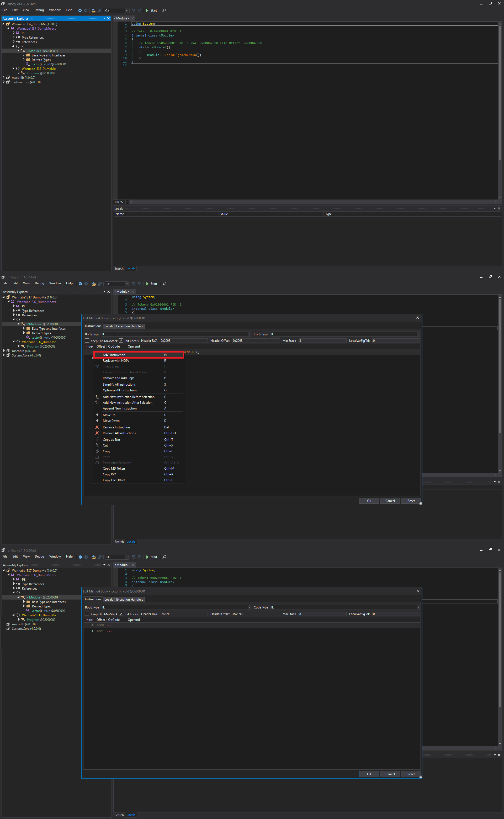Screen dimensions: 504x819
Task: Toggle Init Locals in nop/ret dialog
Action: point(121,614)
